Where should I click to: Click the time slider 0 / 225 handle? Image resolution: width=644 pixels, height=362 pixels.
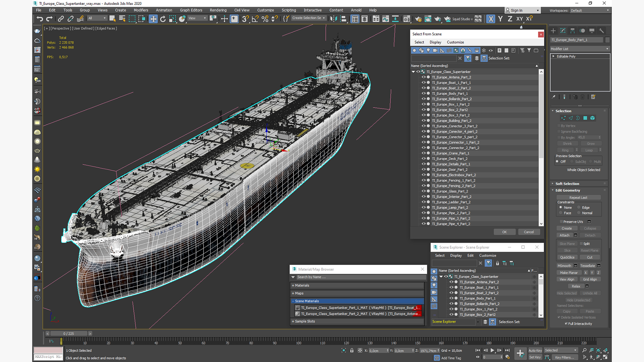(69, 334)
